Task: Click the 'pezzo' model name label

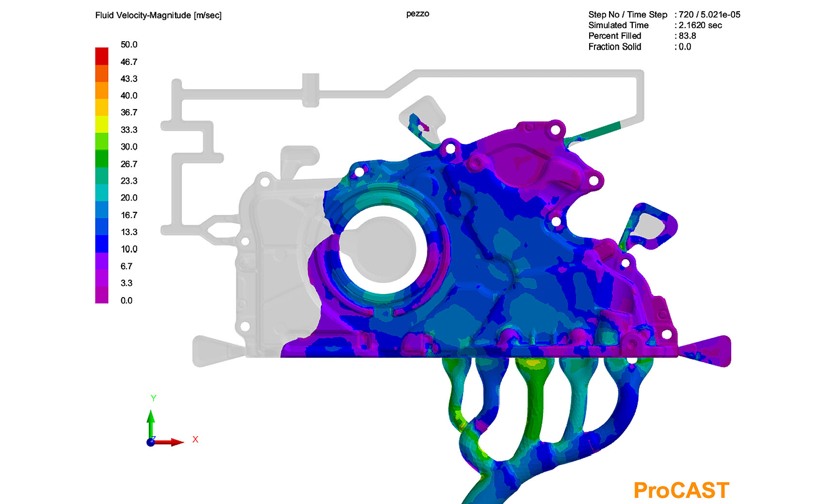Action: (x=417, y=14)
